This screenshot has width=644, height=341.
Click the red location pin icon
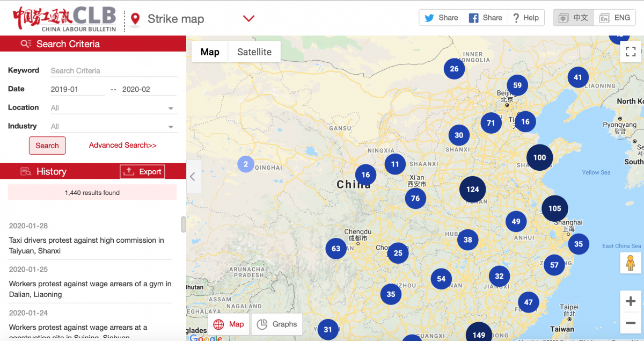pyautogui.click(x=135, y=19)
